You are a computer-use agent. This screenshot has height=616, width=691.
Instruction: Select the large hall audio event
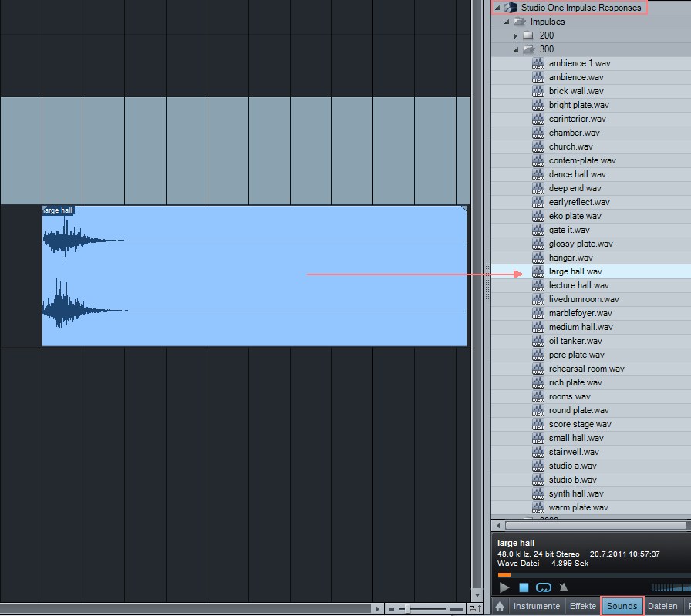pos(254,276)
